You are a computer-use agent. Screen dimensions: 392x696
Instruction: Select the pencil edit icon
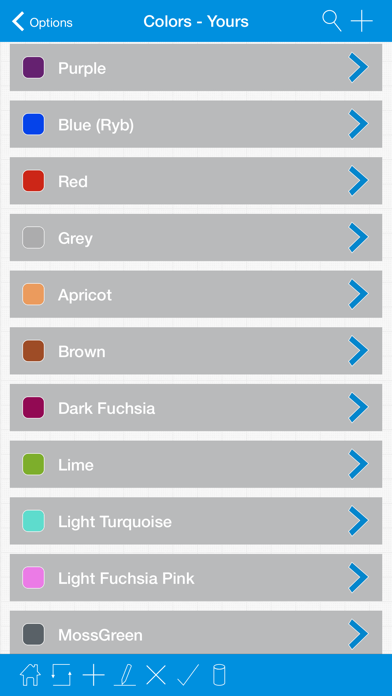pyautogui.click(x=125, y=675)
